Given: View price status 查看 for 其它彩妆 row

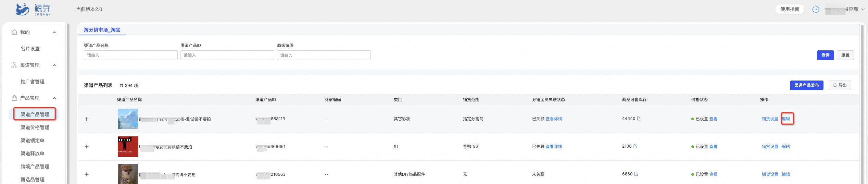Looking at the screenshot, I should (x=713, y=119).
